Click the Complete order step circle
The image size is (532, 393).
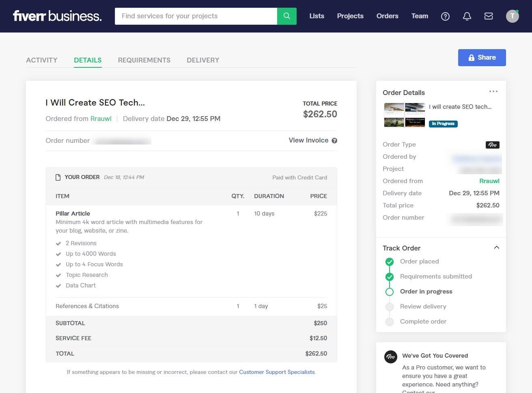tap(390, 322)
